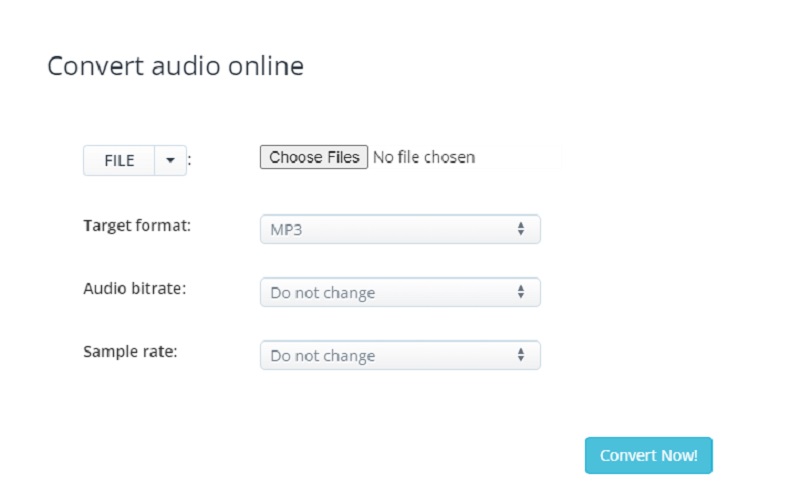Start conversion with Convert Now! button
This screenshot has height=503, width=800.
click(x=648, y=456)
